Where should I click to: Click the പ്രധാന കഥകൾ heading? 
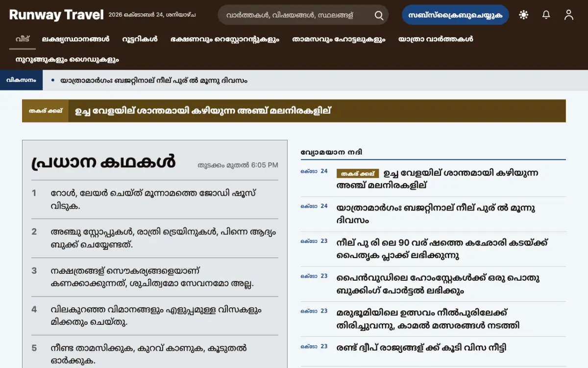(x=103, y=161)
